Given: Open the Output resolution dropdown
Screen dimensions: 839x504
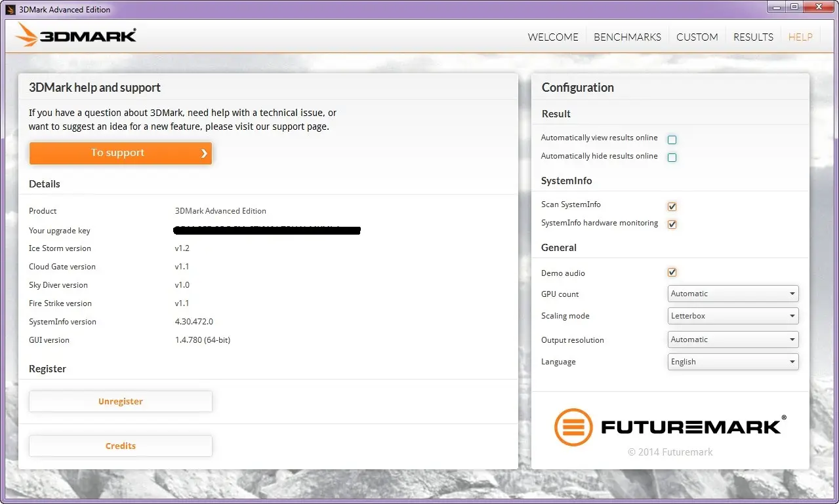Looking at the screenshot, I should pos(733,339).
